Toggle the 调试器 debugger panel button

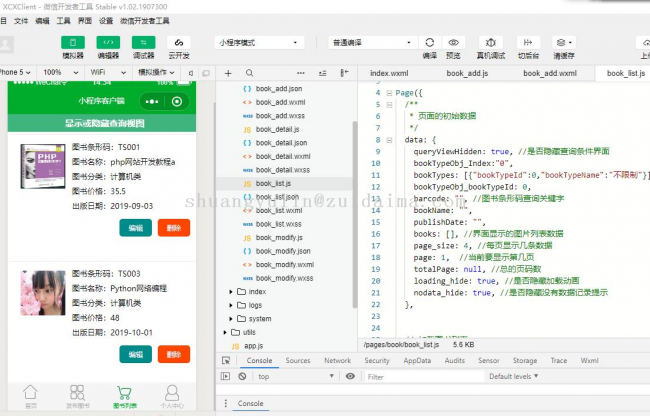(143, 43)
